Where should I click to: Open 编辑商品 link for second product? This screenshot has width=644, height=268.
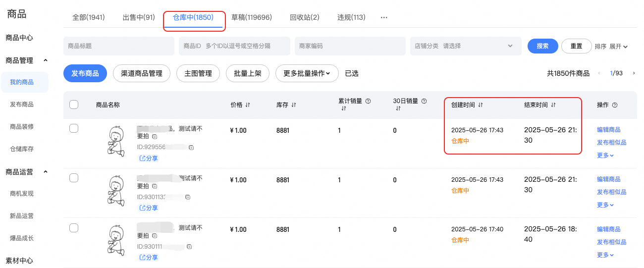click(609, 179)
